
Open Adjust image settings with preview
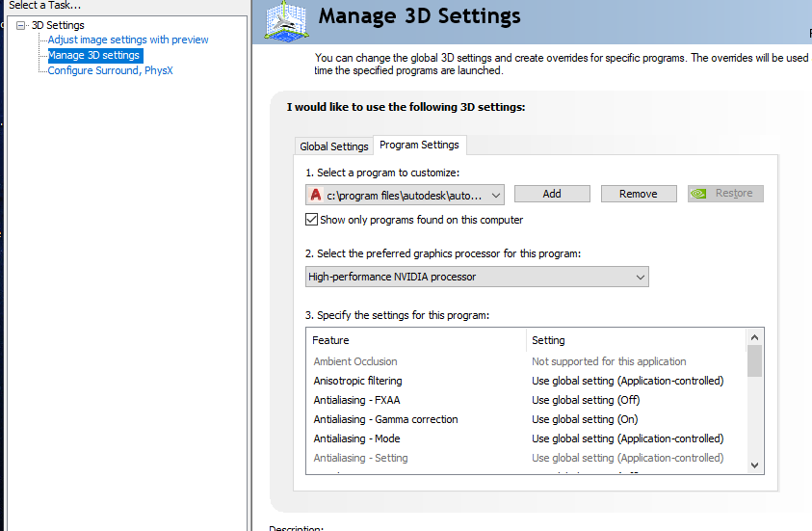pos(128,40)
